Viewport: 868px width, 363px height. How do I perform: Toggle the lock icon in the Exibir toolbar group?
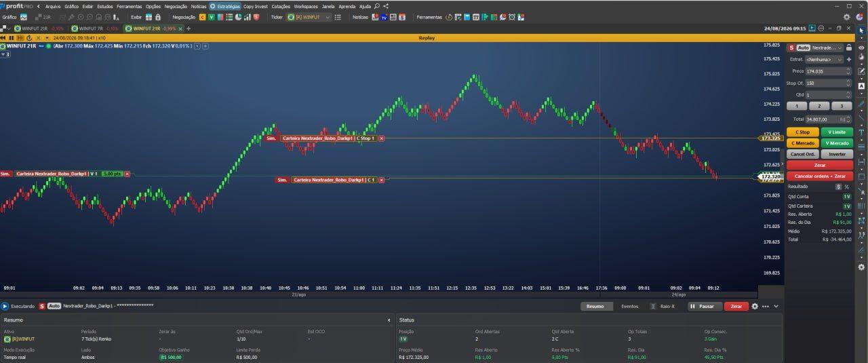tap(158, 17)
